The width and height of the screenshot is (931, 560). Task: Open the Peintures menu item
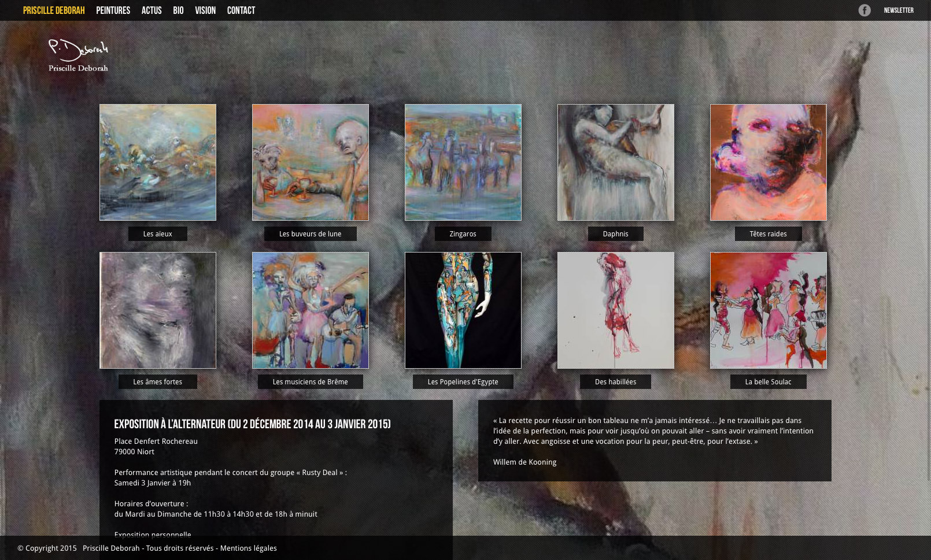point(113,10)
